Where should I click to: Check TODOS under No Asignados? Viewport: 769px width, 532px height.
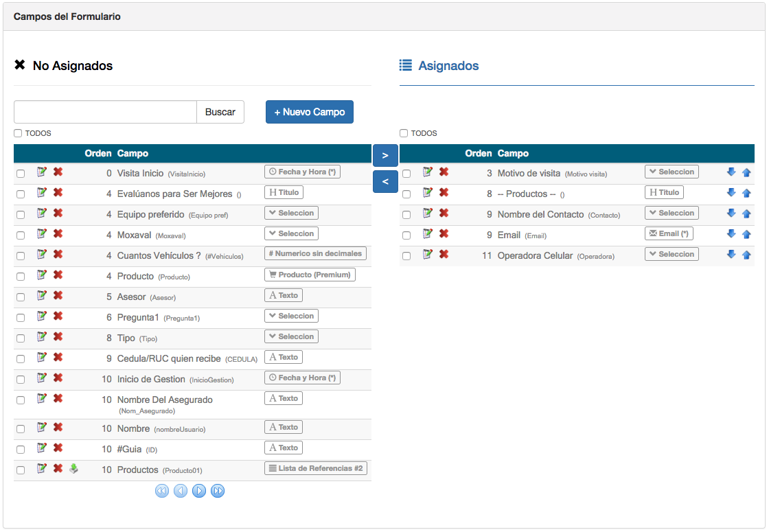point(18,133)
